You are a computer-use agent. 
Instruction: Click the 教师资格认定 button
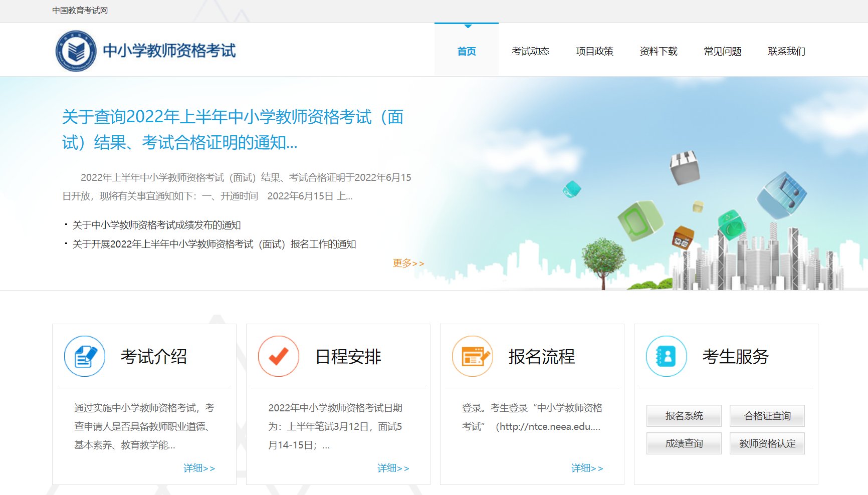point(767,443)
